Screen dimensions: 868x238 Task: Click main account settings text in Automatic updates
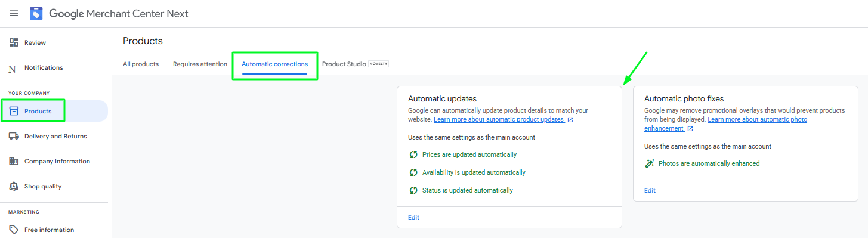point(471,137)
